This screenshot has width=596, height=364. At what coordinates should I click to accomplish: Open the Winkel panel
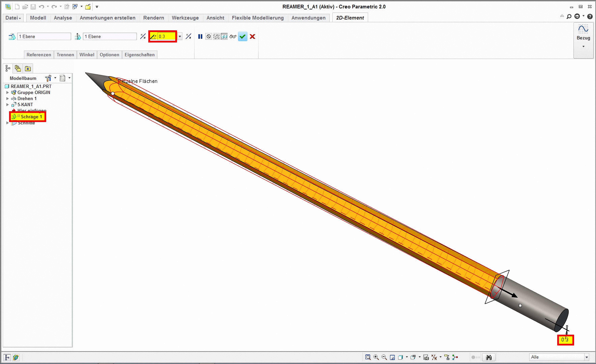click(87, 55)
